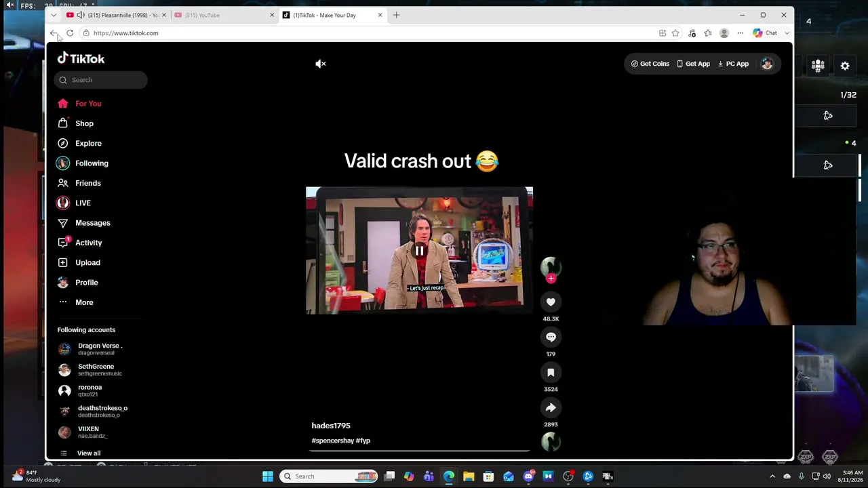Open the browser favorites list
Screen dimensions: 868x488
click(708, 33)
